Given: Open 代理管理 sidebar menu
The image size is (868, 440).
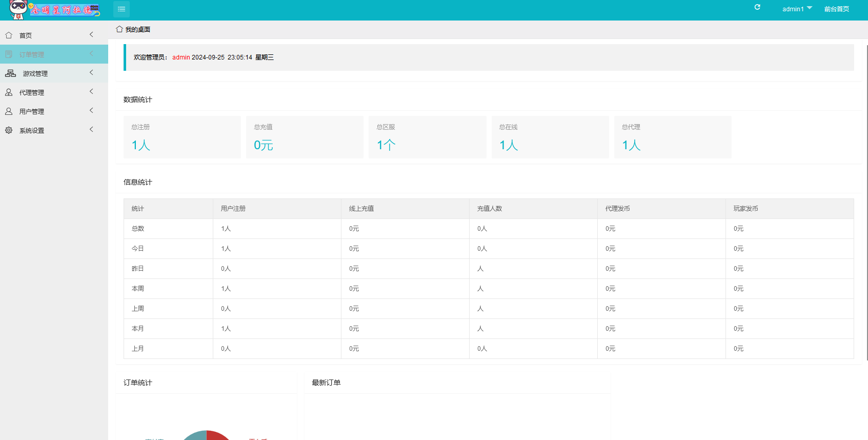Looking at the screenshot, I should 54,92.
